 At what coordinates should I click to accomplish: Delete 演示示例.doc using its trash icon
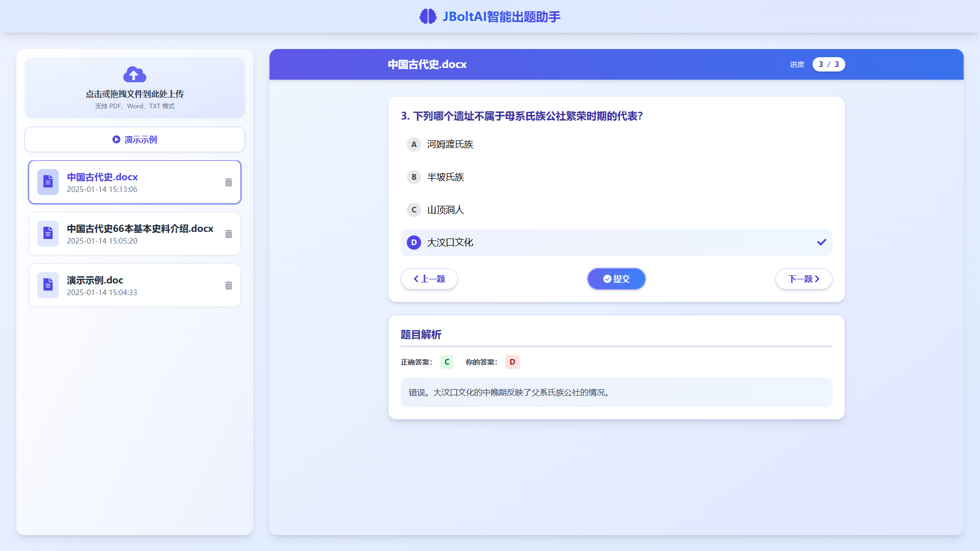pos(229,285)
